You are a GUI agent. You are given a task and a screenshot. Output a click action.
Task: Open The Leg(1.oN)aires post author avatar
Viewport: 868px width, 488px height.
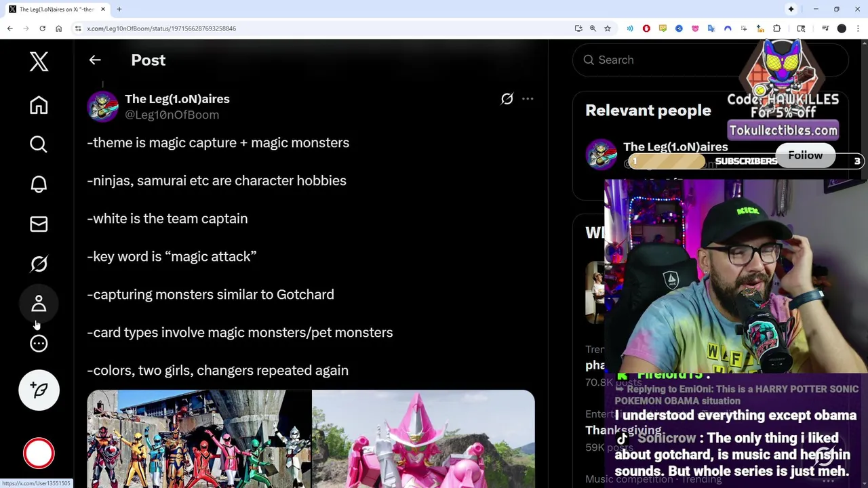click(x=102, y=106)
